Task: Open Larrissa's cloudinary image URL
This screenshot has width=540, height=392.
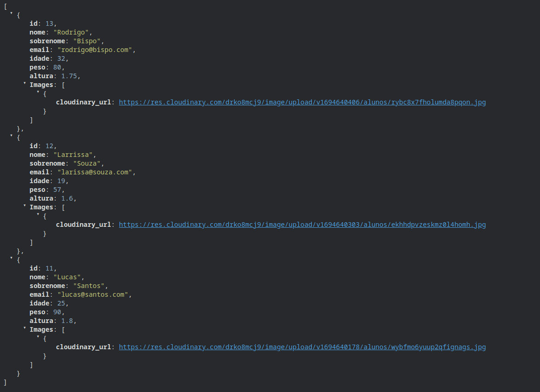Action: 302,225
